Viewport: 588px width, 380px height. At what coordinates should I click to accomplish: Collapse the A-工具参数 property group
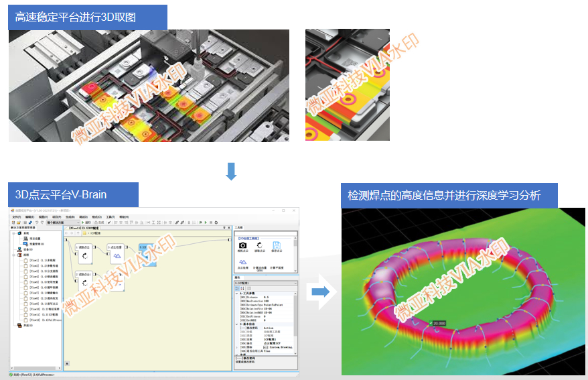point(236,293)
